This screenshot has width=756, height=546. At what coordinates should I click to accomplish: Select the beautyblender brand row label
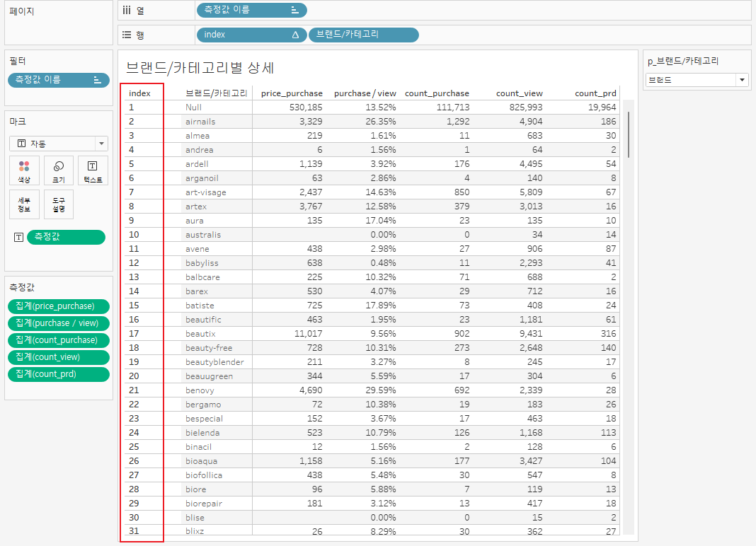(x=214, y=362)
